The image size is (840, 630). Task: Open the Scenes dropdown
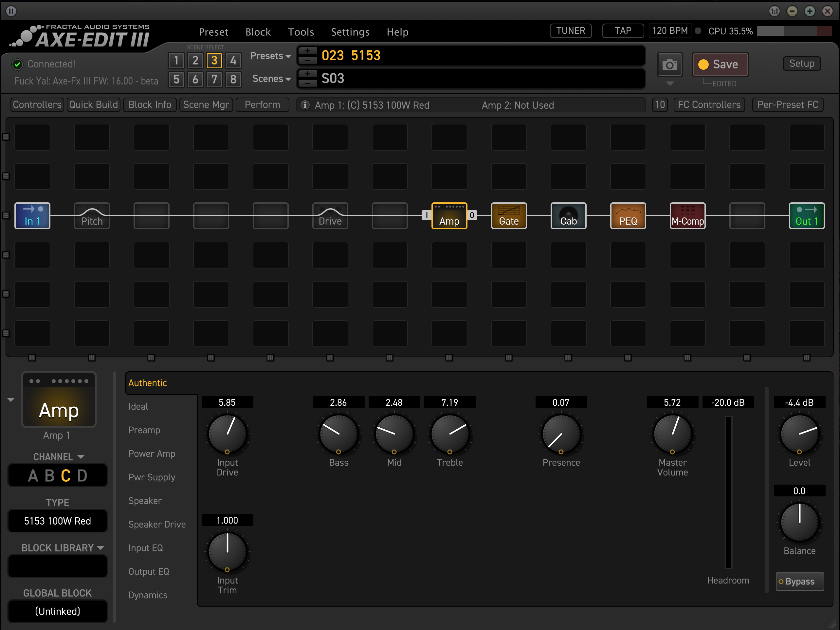click(271, 79)
